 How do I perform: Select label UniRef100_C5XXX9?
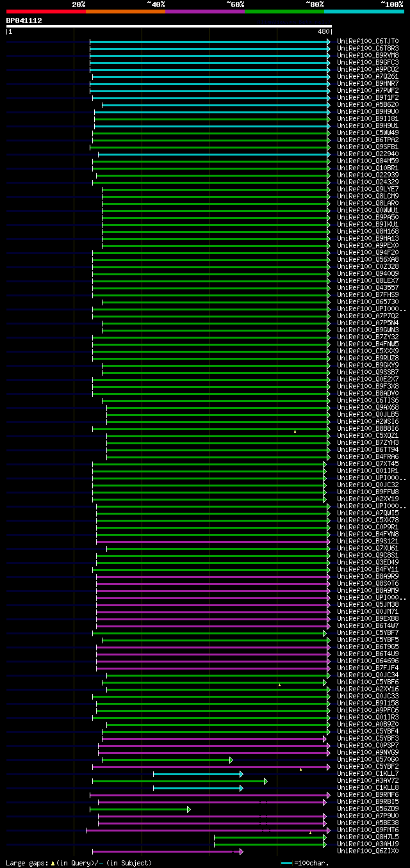pyautogui.click(x=368, y=351)
